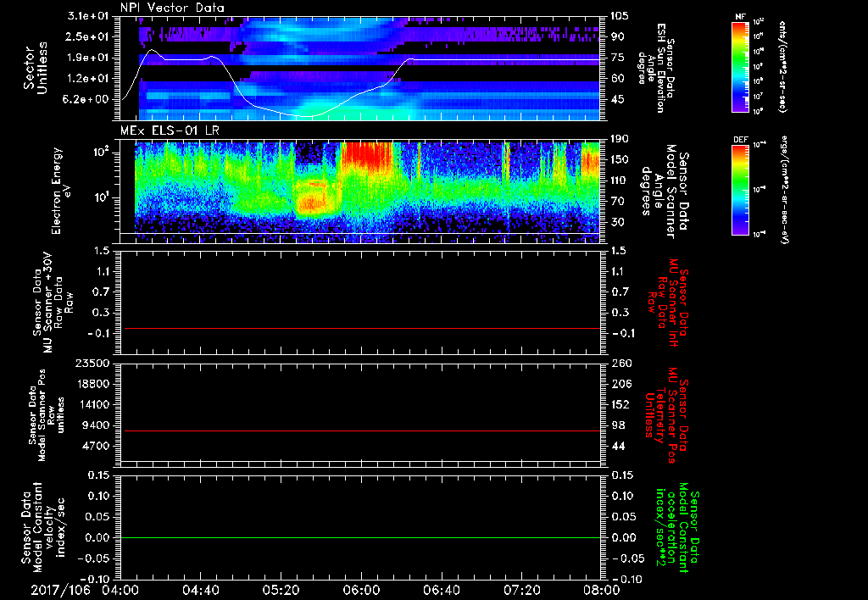Image resolution: width=868 pixels, height=600 pixels.
Task: Click the red line in Scanner Pos panel
Action: pos(361,431)
